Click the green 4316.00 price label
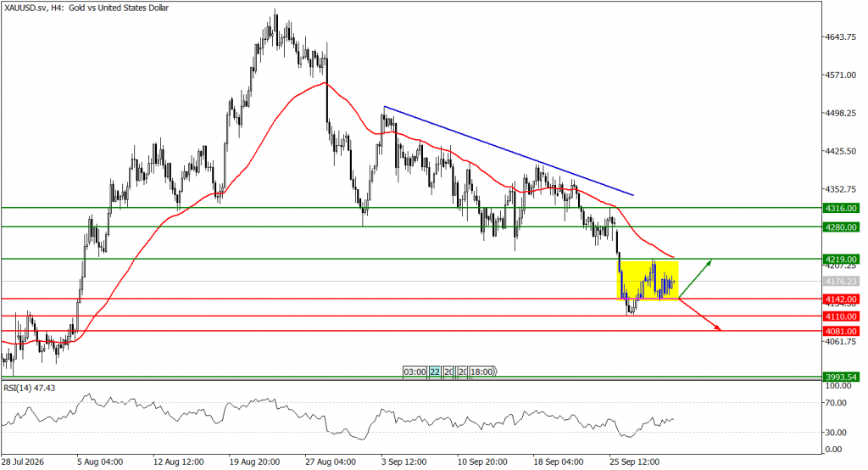The height and width of the screenshot is (470, 868). 841,209
